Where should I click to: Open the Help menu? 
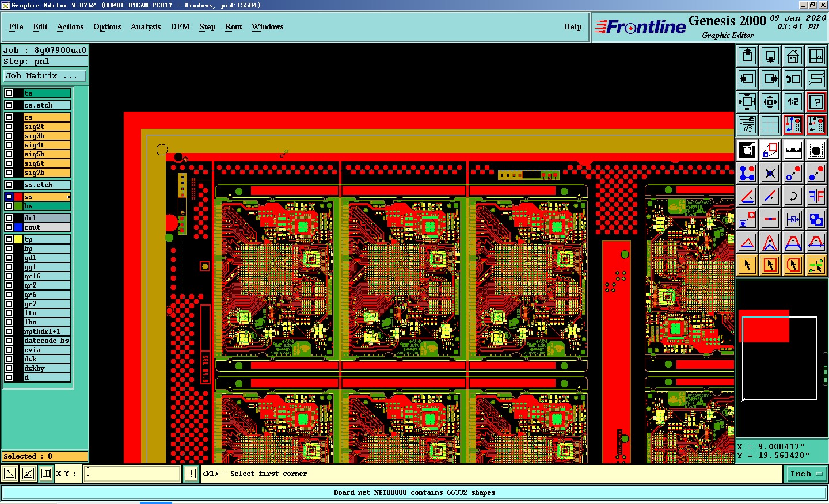[573, 26]
